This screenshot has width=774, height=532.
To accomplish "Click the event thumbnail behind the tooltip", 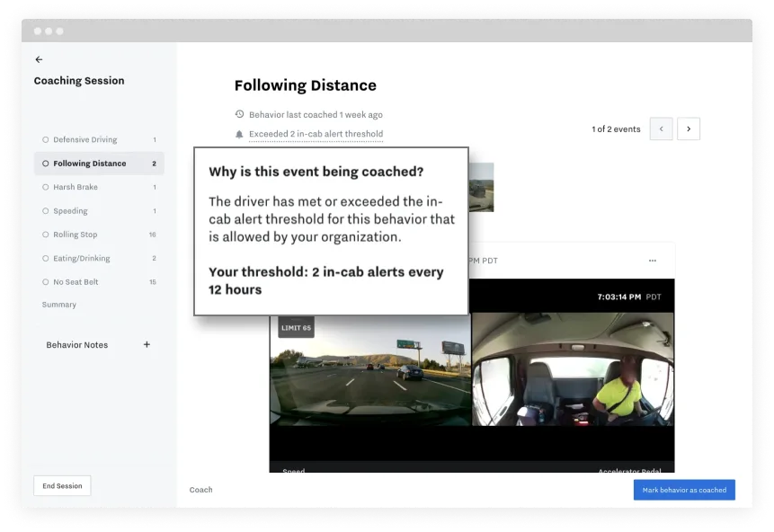I will tap(481, 188).
